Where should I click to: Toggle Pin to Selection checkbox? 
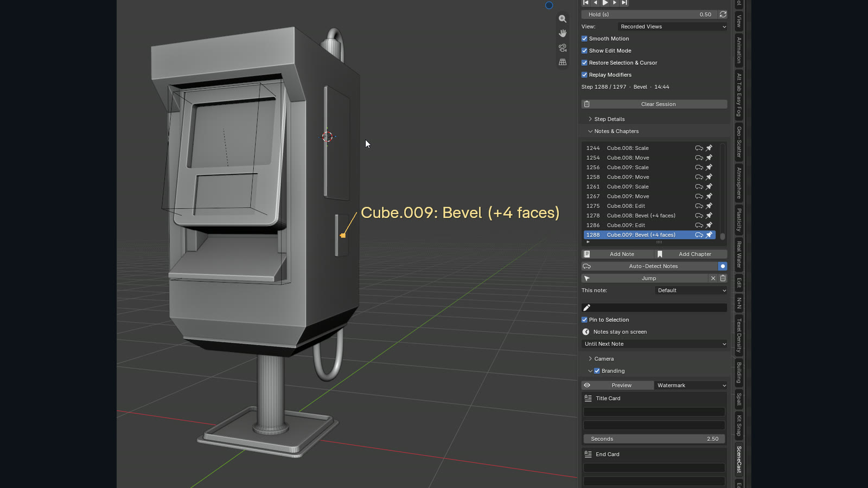click(584, 320)
